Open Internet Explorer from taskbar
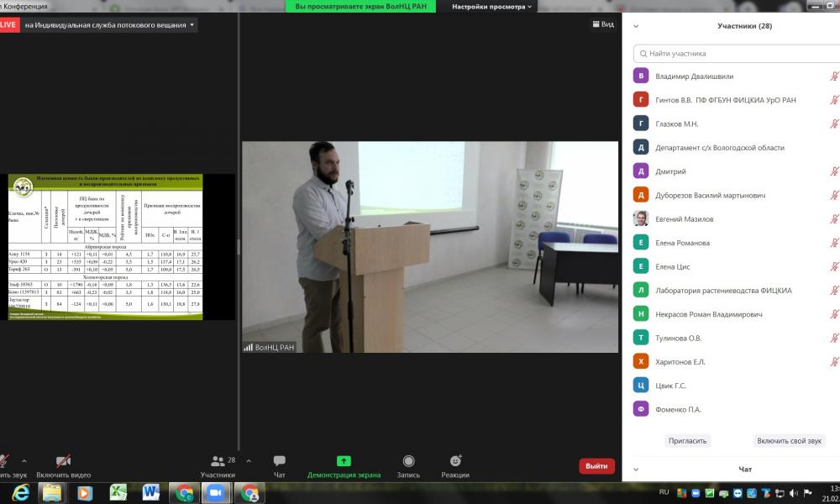Image resolution: width=840 pixels, height=504 pixels. [x=20, y=493]
